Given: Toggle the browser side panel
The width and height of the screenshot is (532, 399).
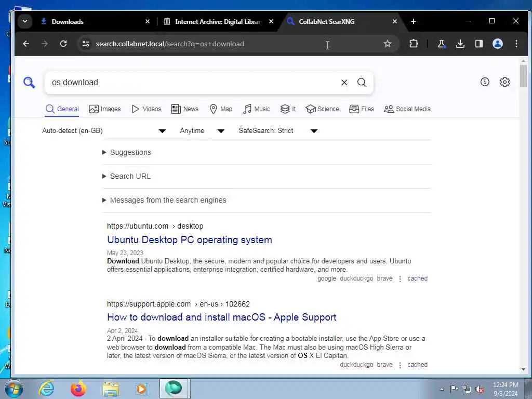Looking at the screenshot, I should [478, 44].
